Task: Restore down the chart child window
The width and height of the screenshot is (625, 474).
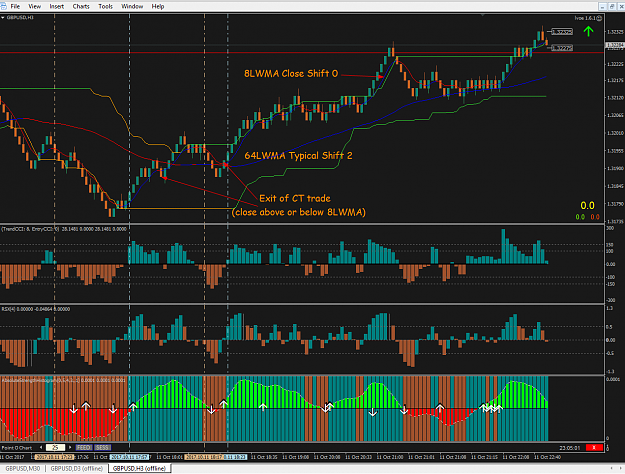Action: tap(611, 6)
